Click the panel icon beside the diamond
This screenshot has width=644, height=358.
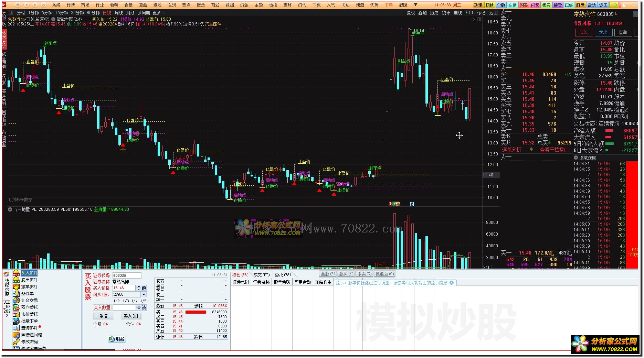point(479,20)
